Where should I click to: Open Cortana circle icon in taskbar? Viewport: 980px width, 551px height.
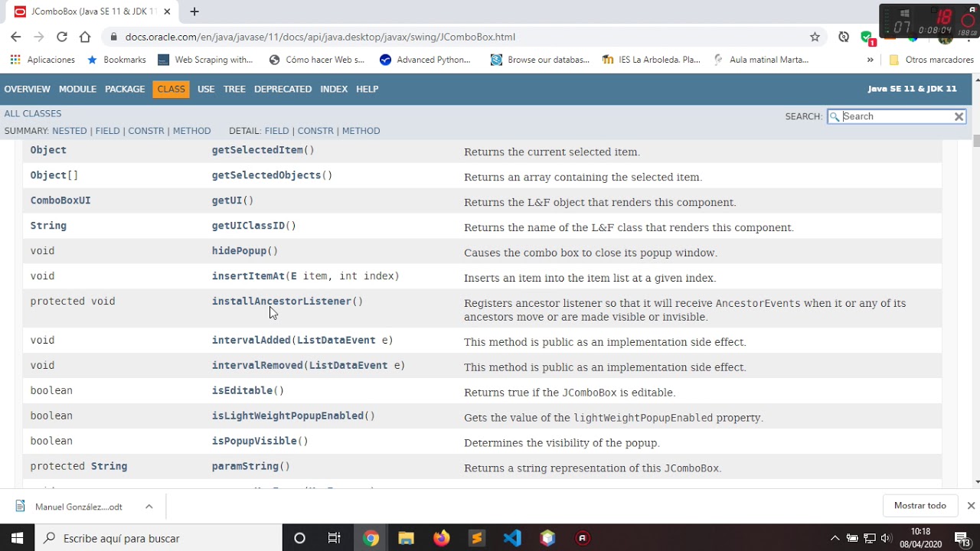click(x=299, y=538)
